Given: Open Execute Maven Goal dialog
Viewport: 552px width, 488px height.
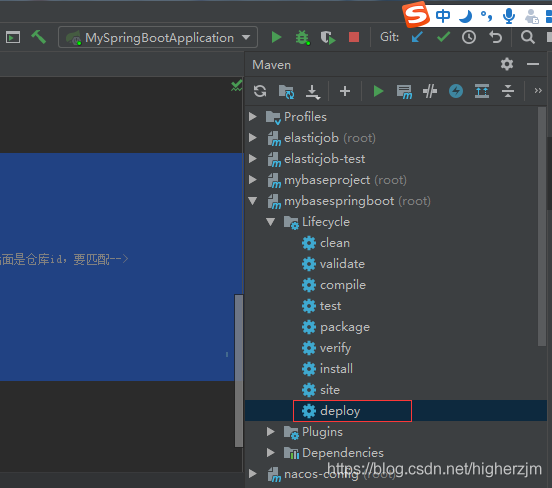Looking at the screenshot, I should 404,91.
